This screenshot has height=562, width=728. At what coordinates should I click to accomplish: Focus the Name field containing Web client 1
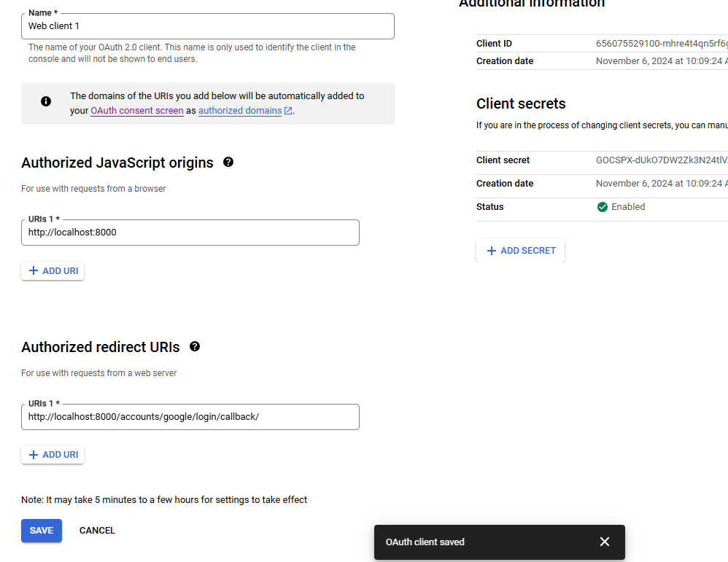[x=208, y=26]
